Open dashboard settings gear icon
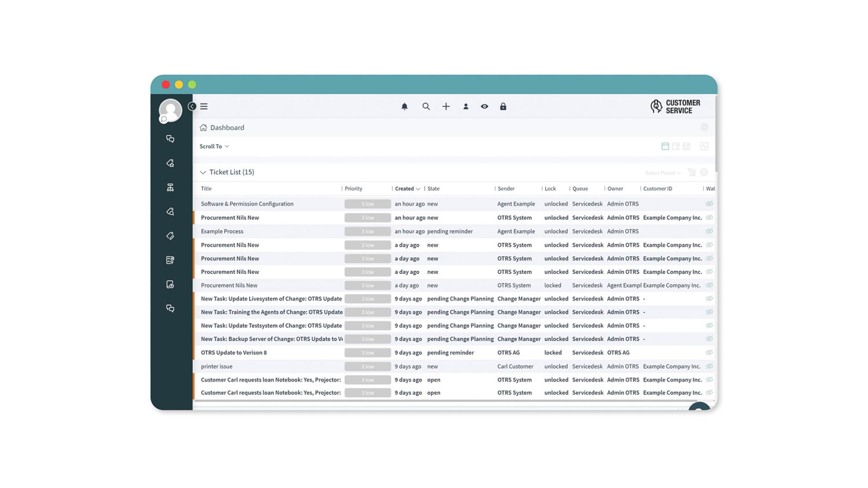The height and width of the screenshot is (488, 868). pos(704,127)
